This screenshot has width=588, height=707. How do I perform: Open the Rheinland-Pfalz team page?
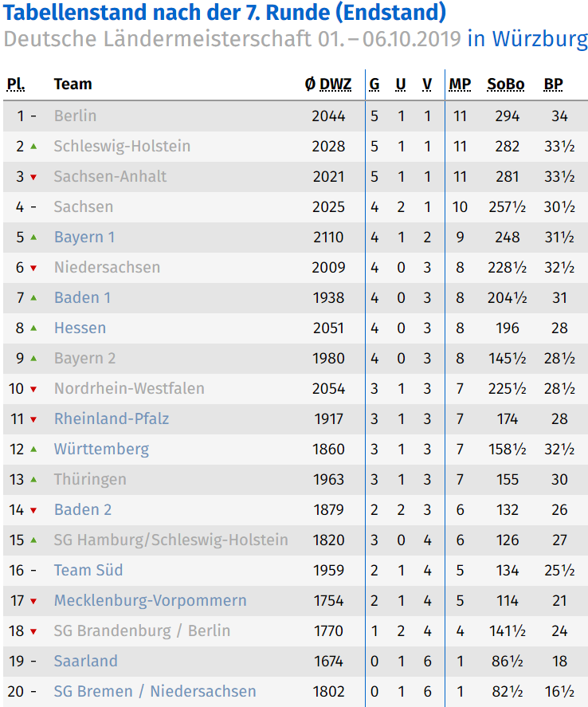112,419
